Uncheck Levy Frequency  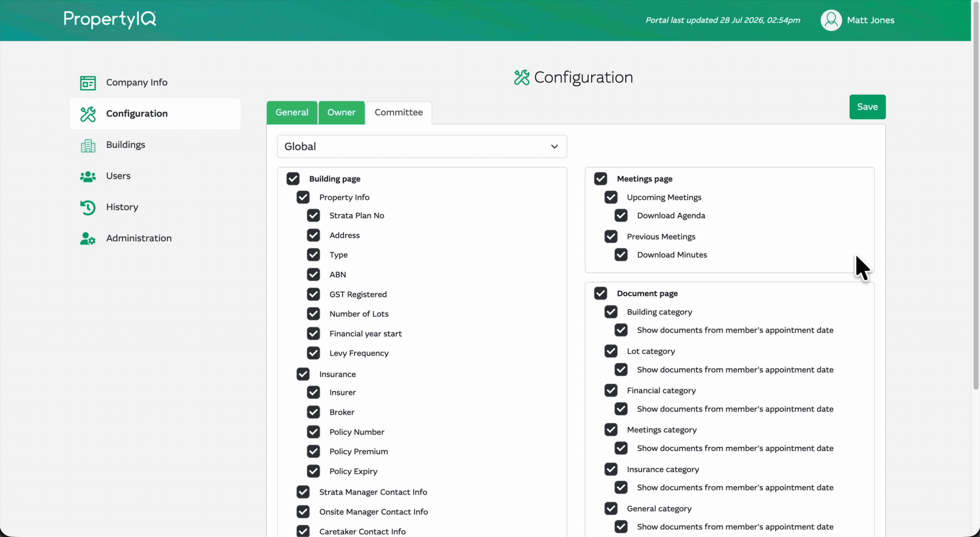coord(313,354)
